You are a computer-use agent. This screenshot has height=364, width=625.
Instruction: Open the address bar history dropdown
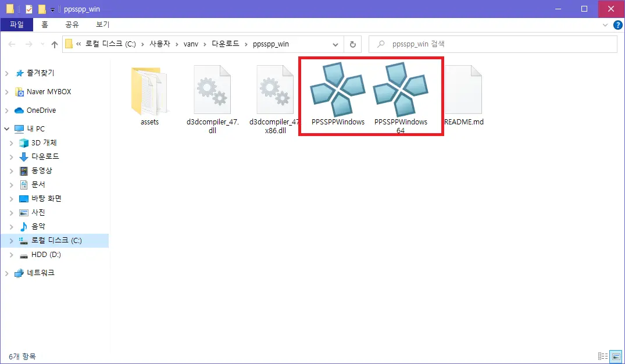tap(335, 44)
